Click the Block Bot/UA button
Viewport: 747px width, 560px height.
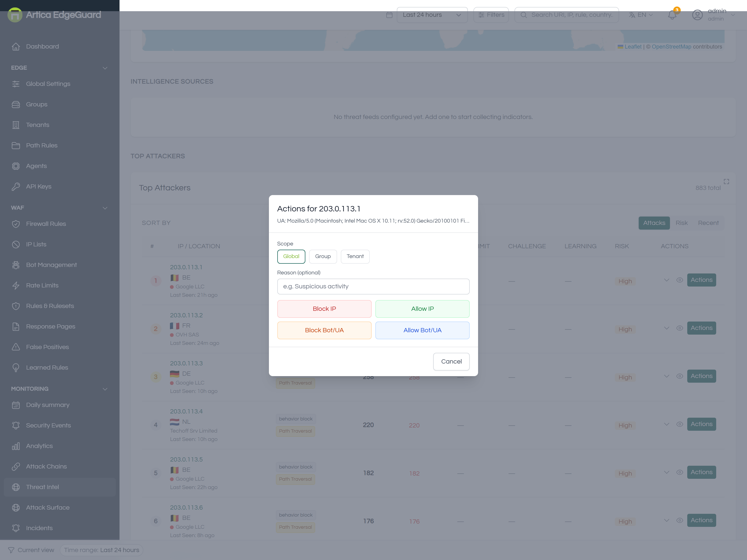pos(324,330)
